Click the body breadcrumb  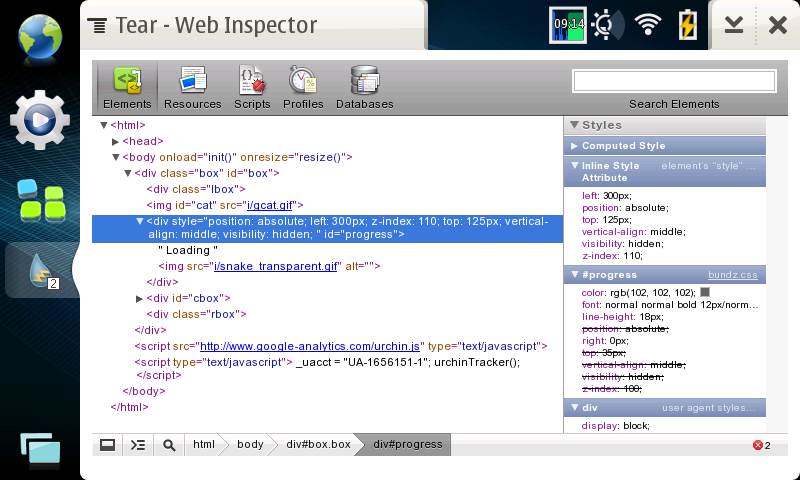(250, 444)
